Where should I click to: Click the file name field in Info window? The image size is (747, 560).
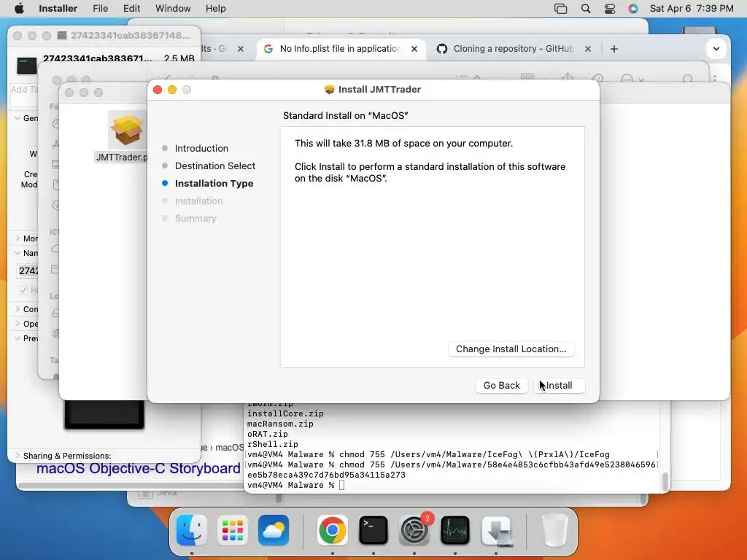[x=28, y=271]
